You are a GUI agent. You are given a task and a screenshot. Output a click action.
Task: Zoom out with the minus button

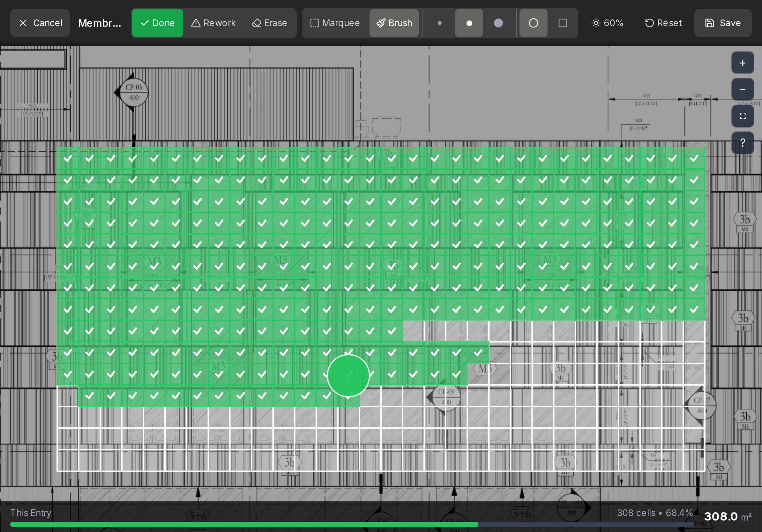743,90
